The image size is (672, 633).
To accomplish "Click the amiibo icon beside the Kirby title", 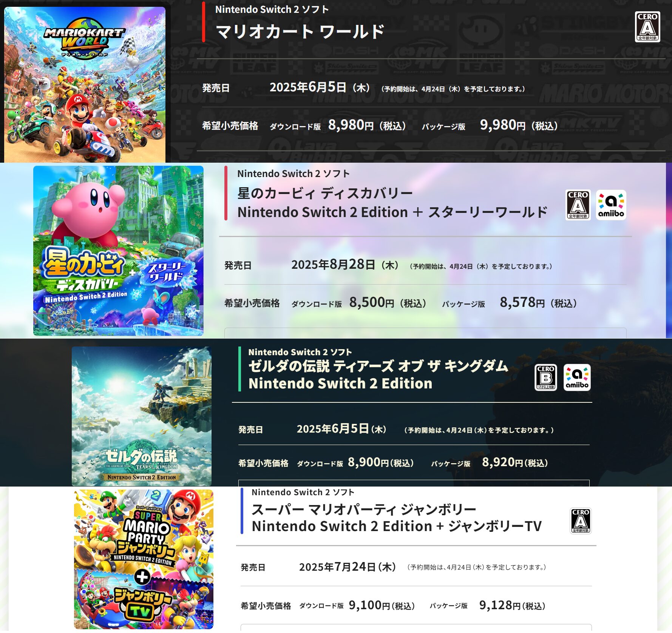I will [611, 205].
